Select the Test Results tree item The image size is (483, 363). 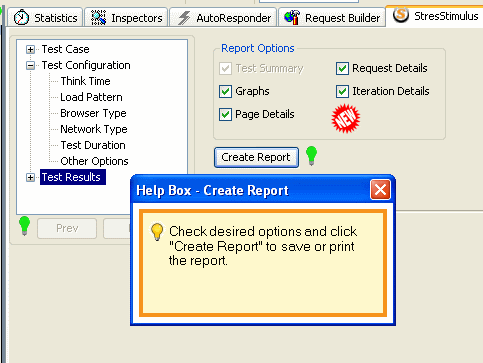point(73,177)
